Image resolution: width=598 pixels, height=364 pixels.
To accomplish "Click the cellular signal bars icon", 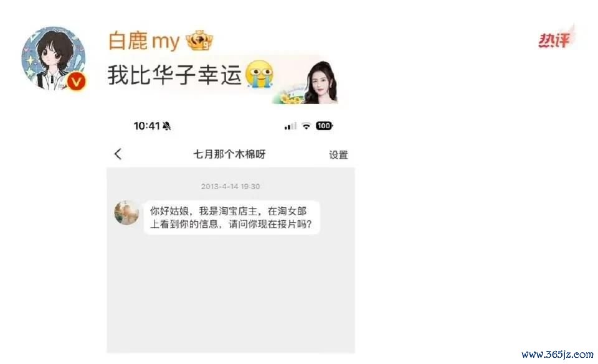I will 290,126.
